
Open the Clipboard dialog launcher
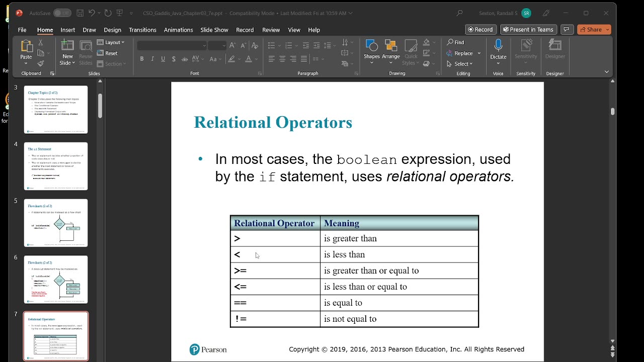pyautogui.click(x=52, y=73)
